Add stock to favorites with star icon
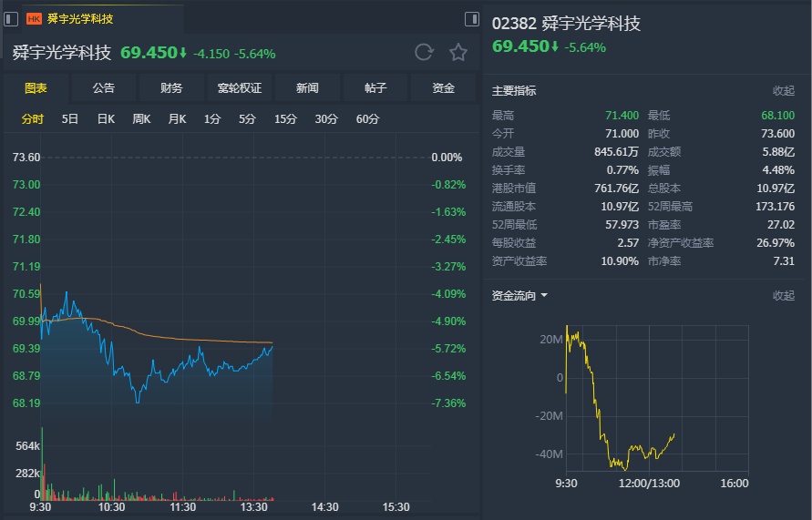 (x=458, y=52)
